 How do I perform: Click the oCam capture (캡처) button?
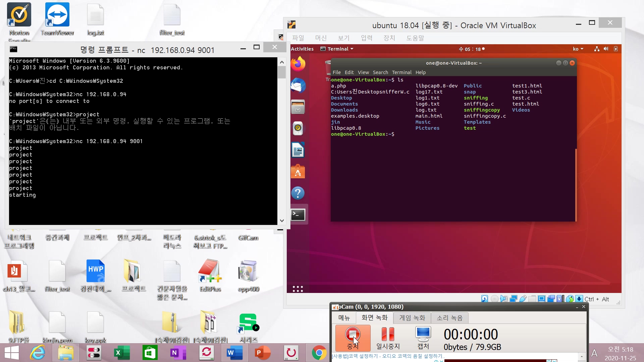point(423,338)
